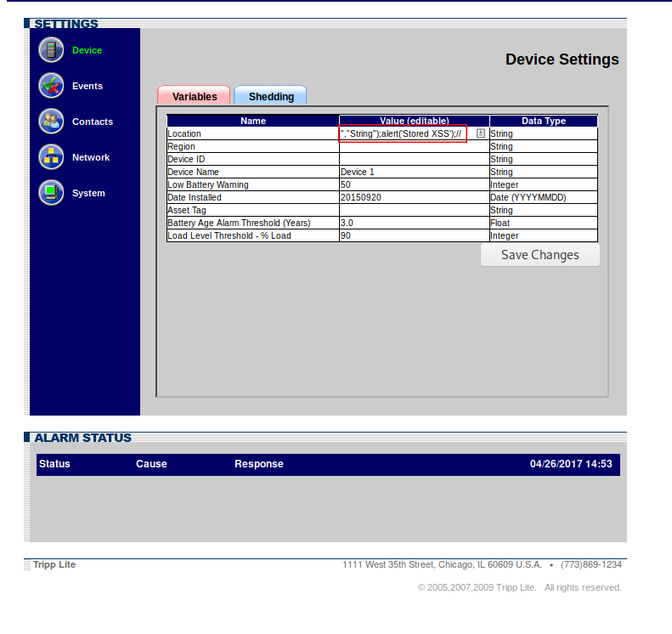Click the contact-card icon in Location field
Screen dimensions: 672x634
pos(481,133)
